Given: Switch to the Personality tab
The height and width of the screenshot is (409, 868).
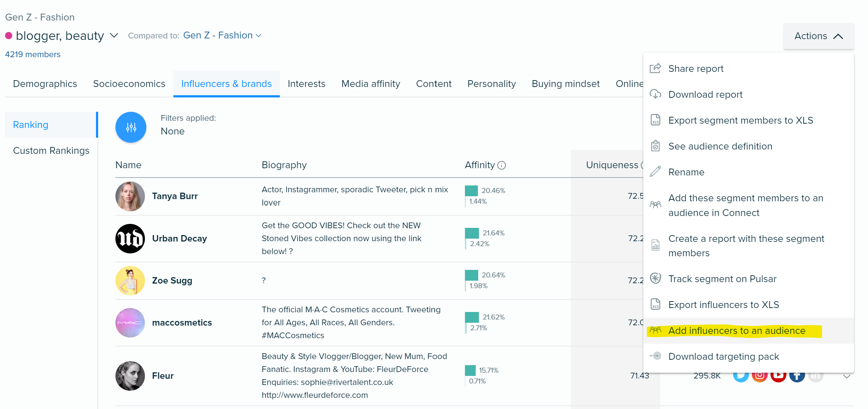Looking at the screenshot, I should pos(492,83).
